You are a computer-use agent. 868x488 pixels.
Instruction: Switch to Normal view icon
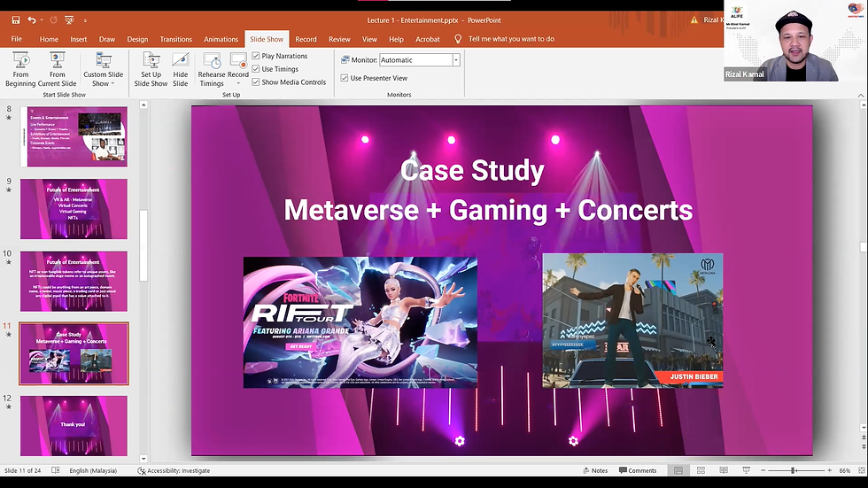[x=678, y=470]
